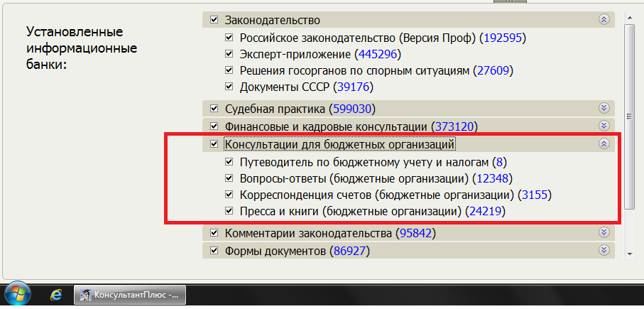The height and width of the screenshot is (309, 644).
Task: Select the Законодательство section header text
Action: point(273,20)
